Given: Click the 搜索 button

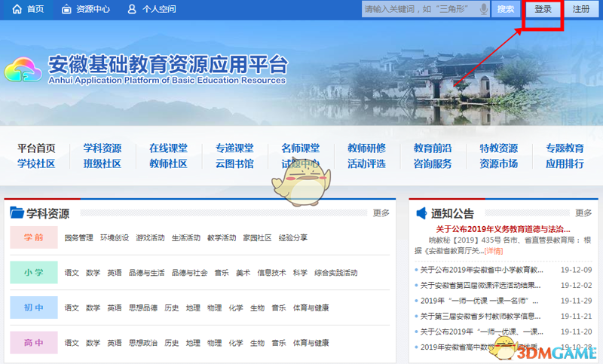Looking at the screenshot, I should click(x=505, y=9).
